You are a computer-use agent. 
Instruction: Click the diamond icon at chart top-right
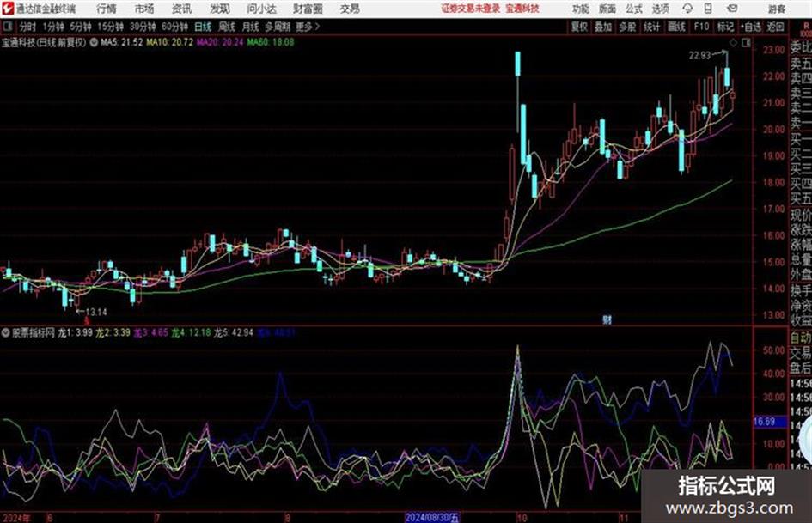click(x=733, y=42)
